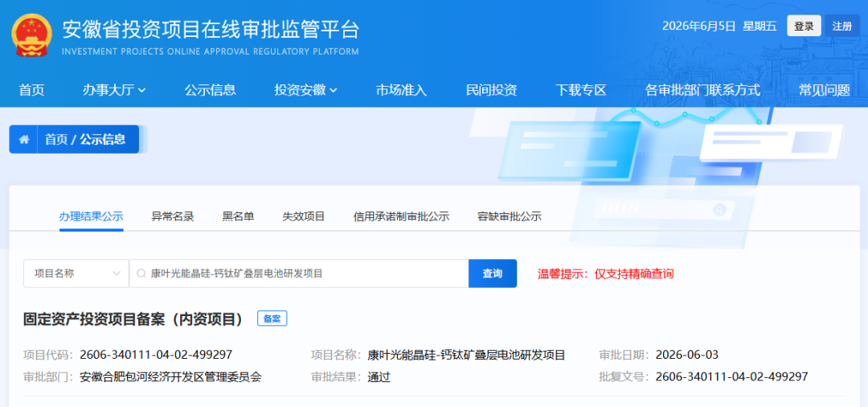Click the platform title 安徽省投资项目在线审批监管平台
Image resolution: width=868 pixels, height=407 pixels.
[211, 29]
